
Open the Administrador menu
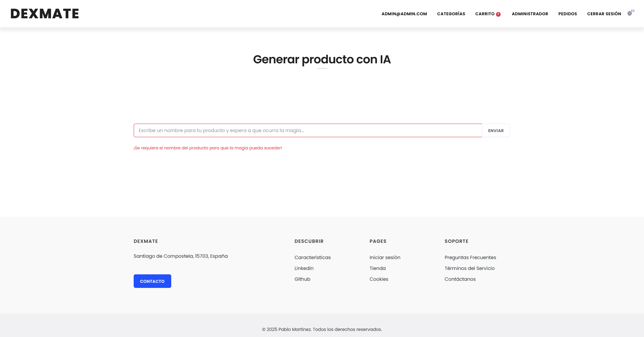(x=530, y=14)
